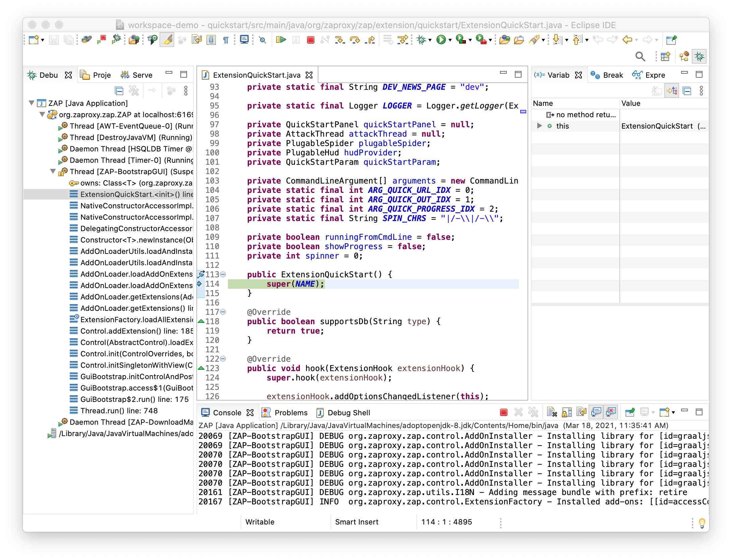Pin the Console view

[x=629, y=412]
